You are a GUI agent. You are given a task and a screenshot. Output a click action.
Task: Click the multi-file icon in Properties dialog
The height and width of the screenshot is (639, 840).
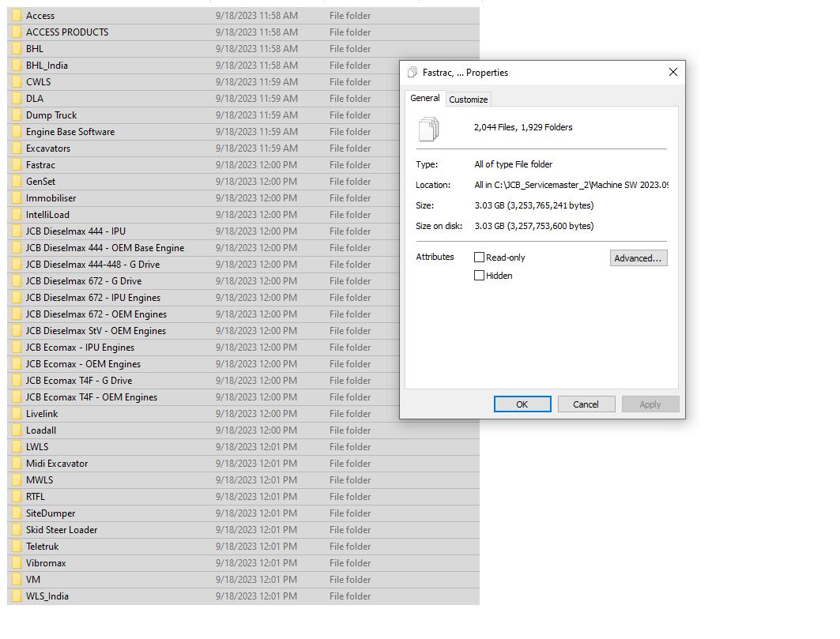click(428, 129)
